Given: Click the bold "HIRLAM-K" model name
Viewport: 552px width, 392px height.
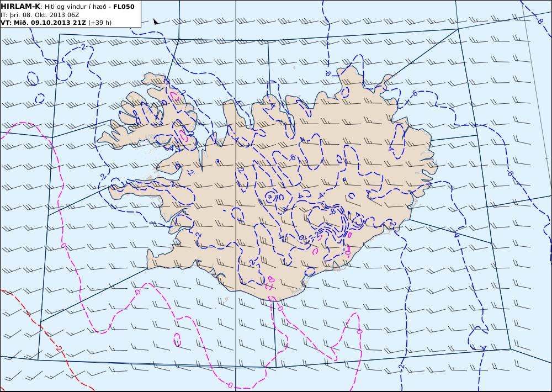Looking at the screenshot, I should pyautogui.click(x=20, y=7).
